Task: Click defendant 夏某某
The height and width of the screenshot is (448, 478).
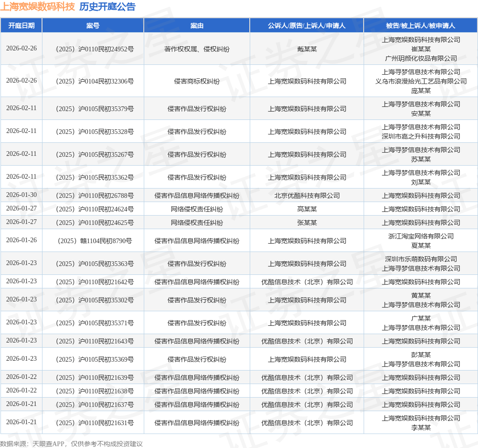Action: coord(421,245)
